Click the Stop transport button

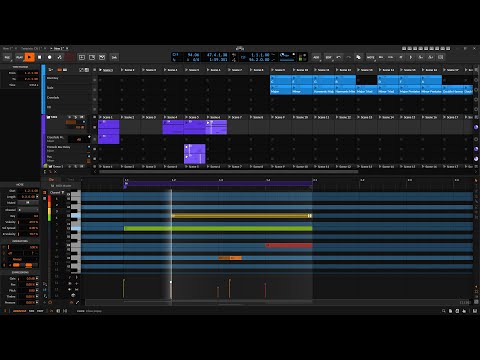click(x=39, y=57)
